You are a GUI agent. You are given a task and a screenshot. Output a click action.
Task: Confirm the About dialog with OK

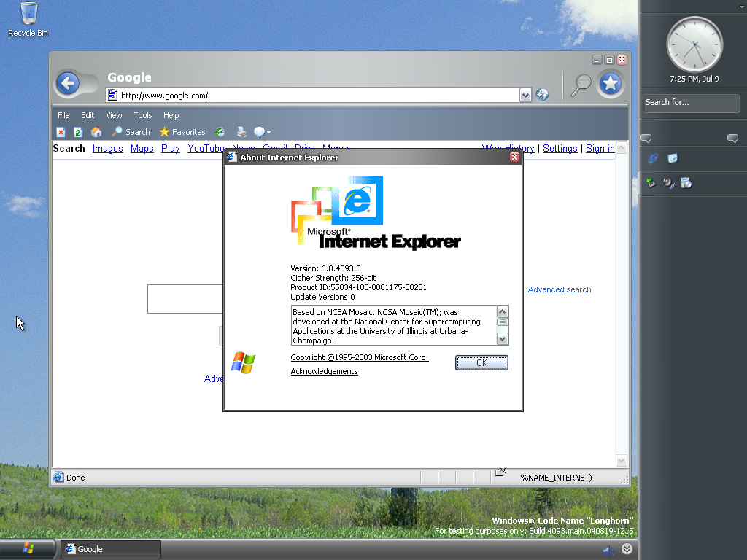pos(481,363)
